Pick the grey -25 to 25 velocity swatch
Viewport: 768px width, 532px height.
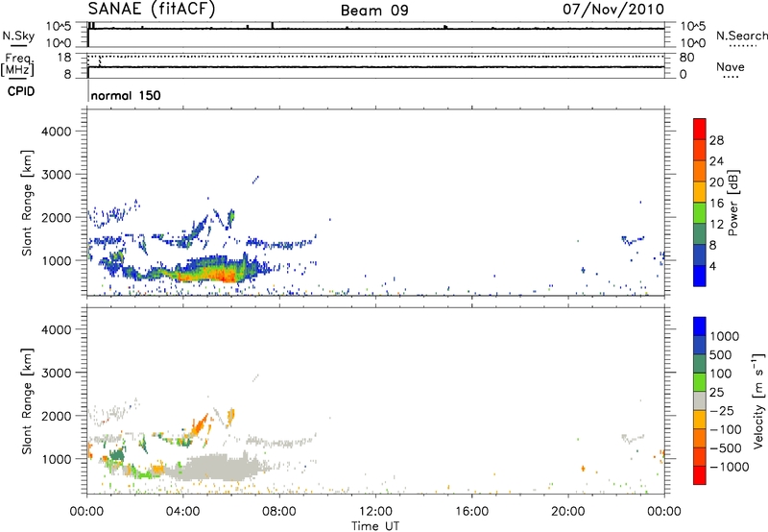point(700,401)
